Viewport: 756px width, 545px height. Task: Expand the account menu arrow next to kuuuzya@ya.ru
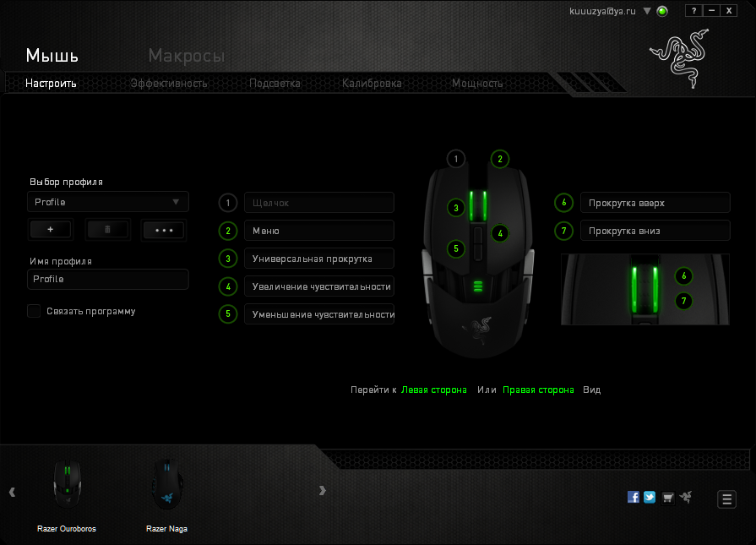(x=646, y=11)
